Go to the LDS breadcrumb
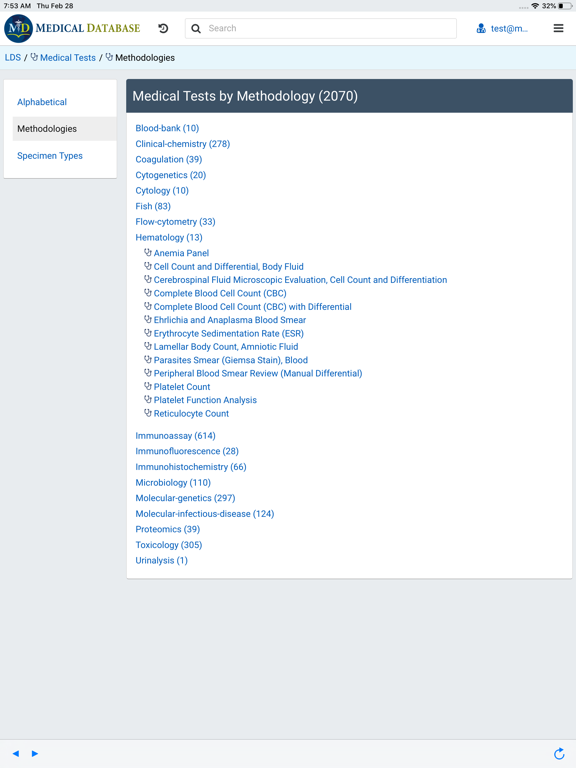 click(x=13, y=57)
